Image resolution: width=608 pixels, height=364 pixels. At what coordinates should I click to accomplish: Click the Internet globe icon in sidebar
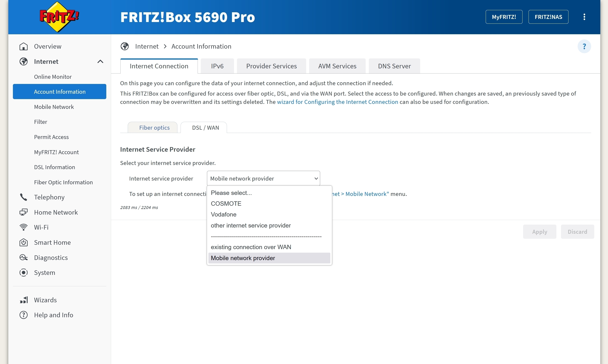click(x=24, y=61)
